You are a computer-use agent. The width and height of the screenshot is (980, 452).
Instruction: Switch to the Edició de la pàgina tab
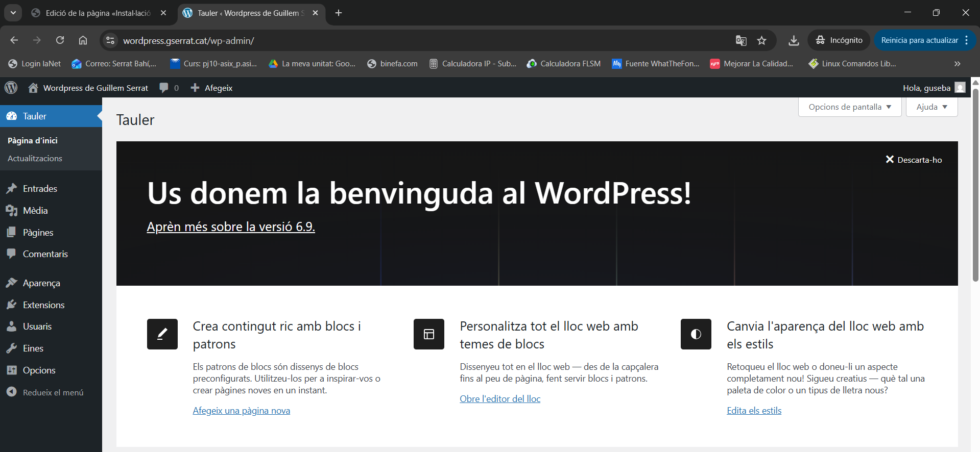98,13
